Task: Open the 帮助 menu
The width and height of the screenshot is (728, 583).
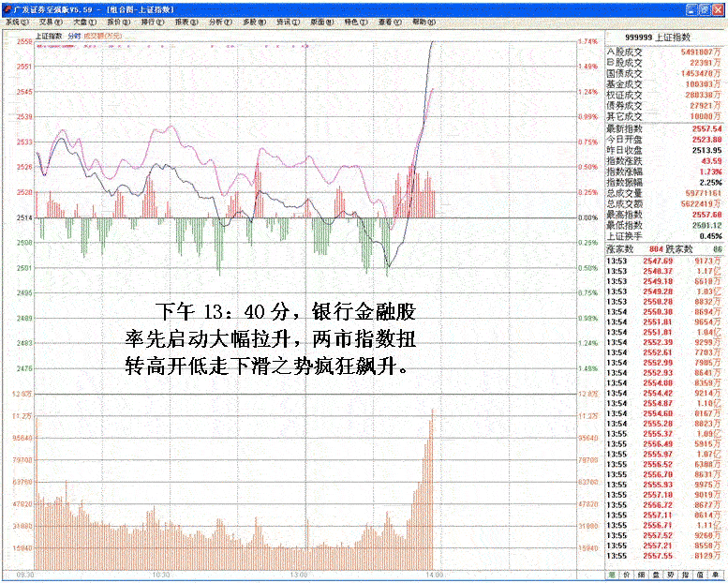Action: 423,21
